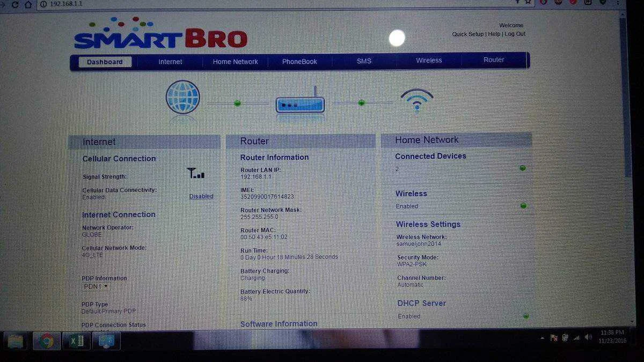This screenshot has height=362, width=644.
Task: Click the Run Time value text
Action: pyautogui.click(x=289, y=257)
